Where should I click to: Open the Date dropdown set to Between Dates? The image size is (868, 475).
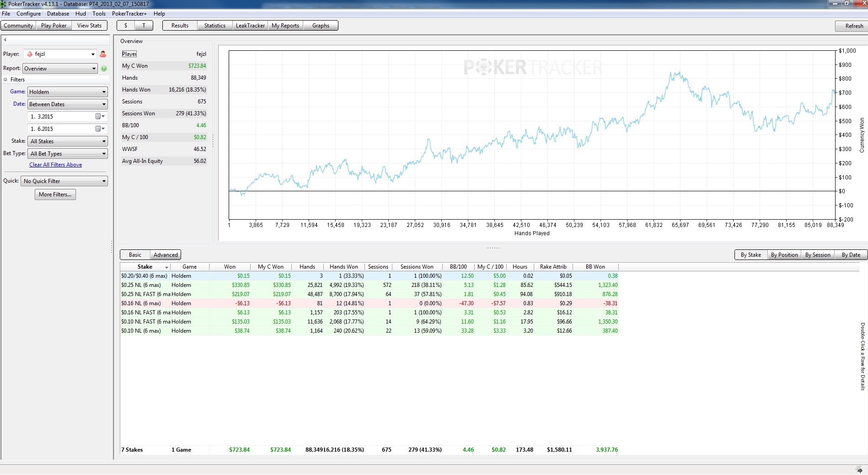click(x=68, y=104)
